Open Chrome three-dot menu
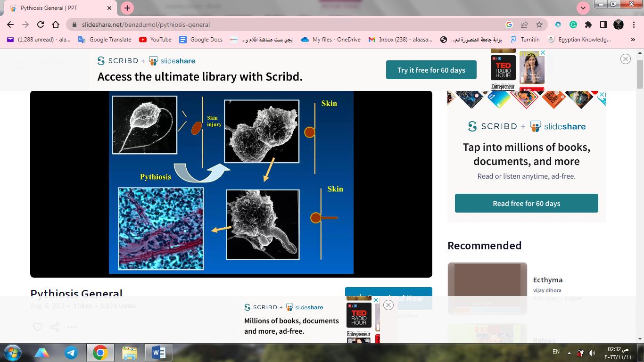 click(x=634, y=25)
